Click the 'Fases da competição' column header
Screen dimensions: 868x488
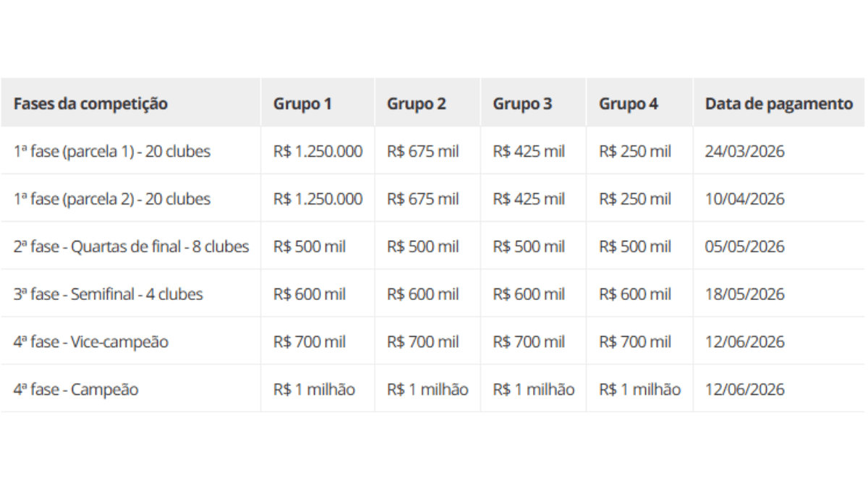coord(90,103)
